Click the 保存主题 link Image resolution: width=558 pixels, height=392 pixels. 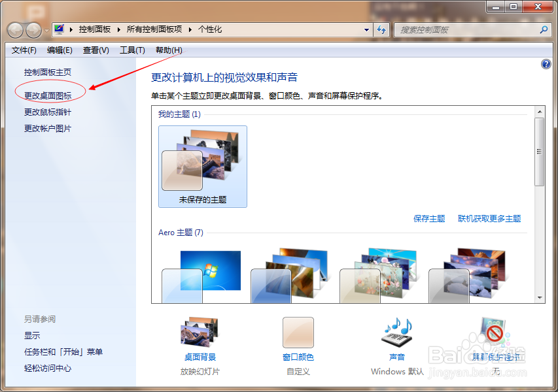click(430, 218)
